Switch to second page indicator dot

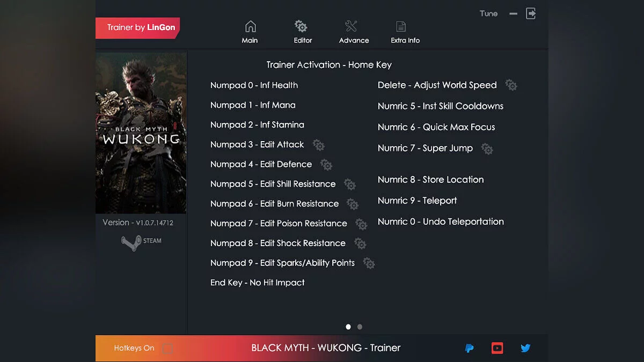(360, 327)
